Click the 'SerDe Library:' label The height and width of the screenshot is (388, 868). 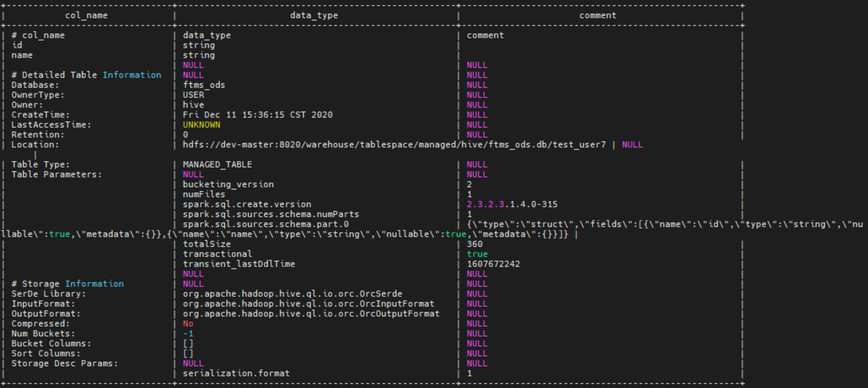(49, 294)
